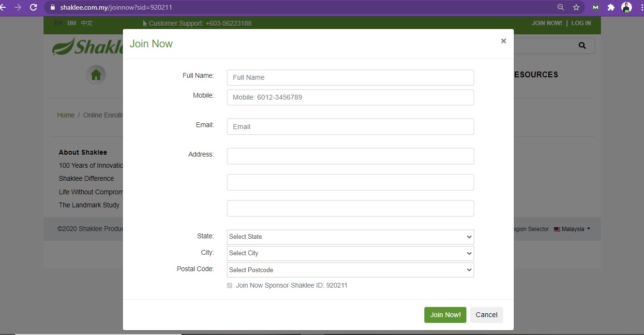Click the Cancel button
Image resolution: width=644 pixels, height=335 pixels.
(x=487, y=315)
